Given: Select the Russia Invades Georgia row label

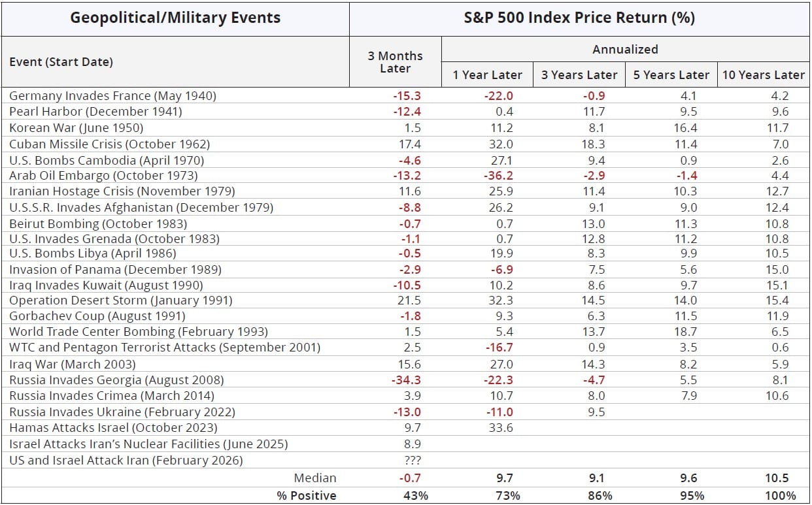Looking at the screenshot, I should [116, 380].
